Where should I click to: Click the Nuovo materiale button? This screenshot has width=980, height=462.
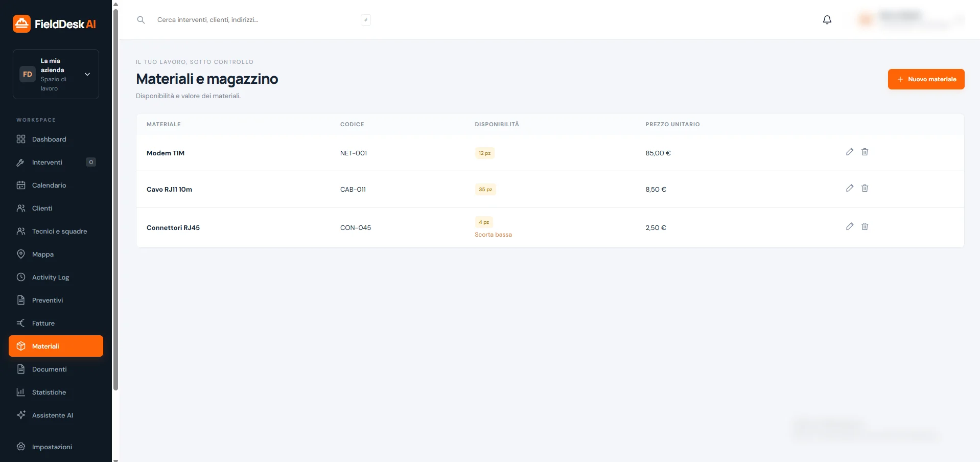point(926,79)
